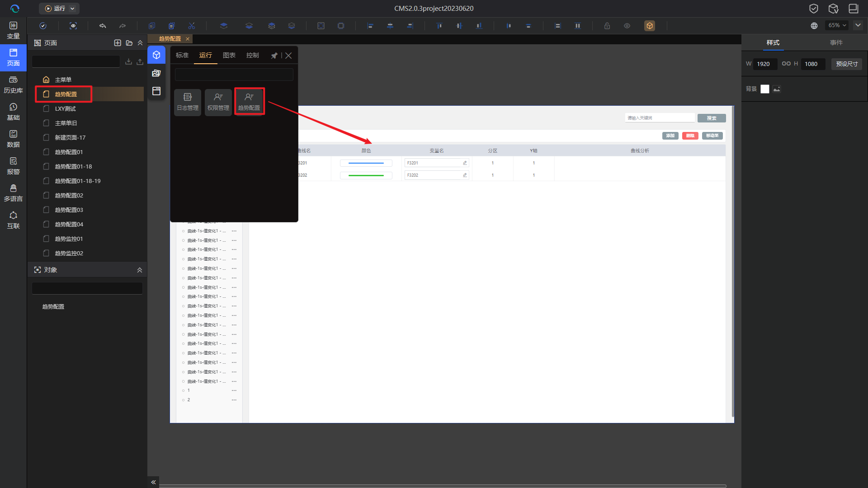Redo the last action
Screen dimensions: 868x488
point(123,26)
